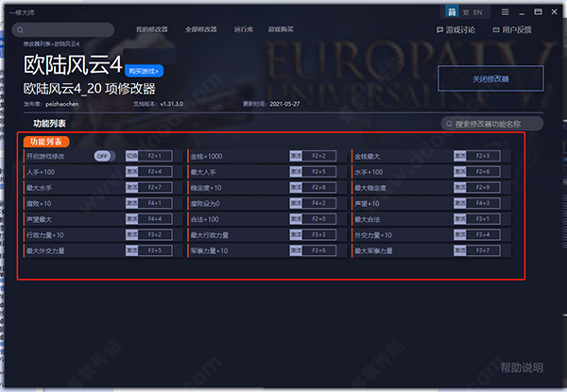Screen dimensions: 567x392
Task: Focus the top-left search input field
Action: pyautogui.click(x=63, y=30)
